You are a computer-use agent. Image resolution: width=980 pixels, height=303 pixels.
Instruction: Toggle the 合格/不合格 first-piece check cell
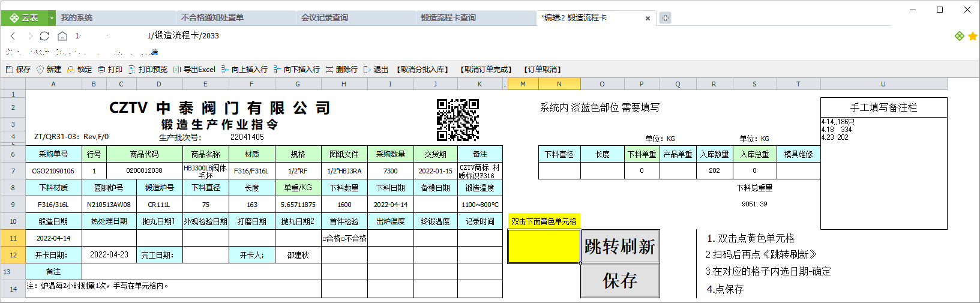[344, 238]
